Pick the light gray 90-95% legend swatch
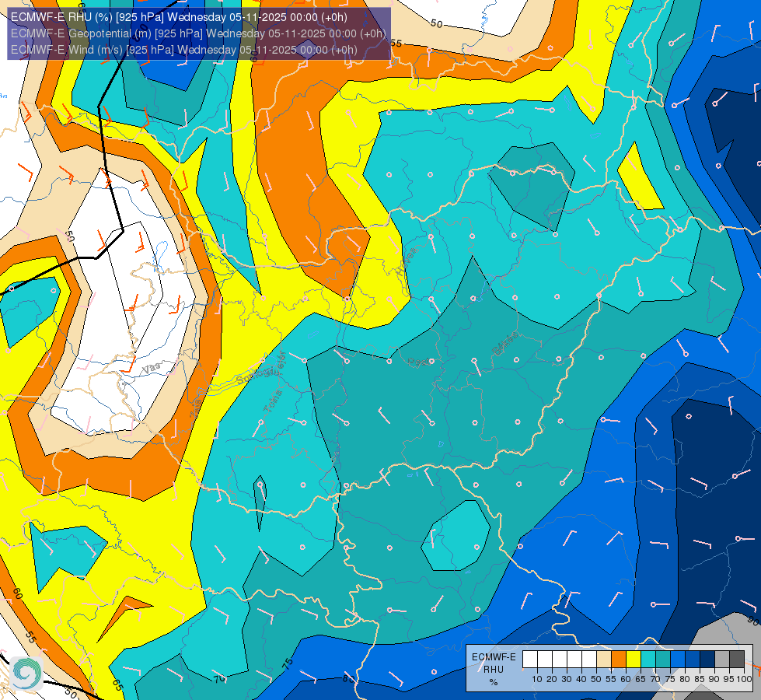761x700 pixels. (x=722, y=660)
